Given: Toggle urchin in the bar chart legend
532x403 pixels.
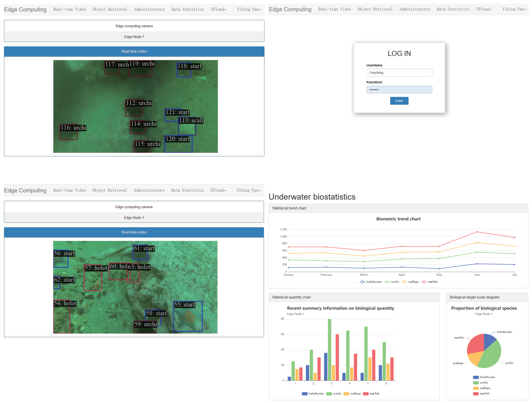Looking at the screenshot, I should click(334, 394).
